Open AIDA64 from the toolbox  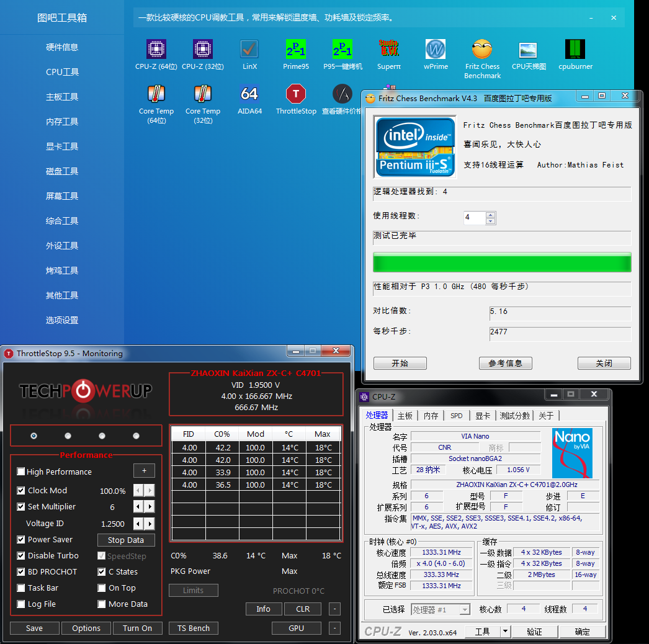(x=249, y=94)
